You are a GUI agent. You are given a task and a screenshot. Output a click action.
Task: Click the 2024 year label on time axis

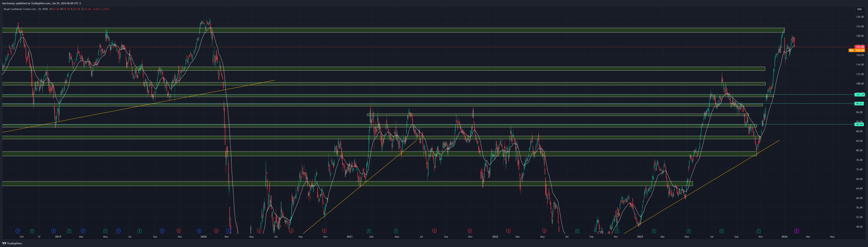point(785,237)
